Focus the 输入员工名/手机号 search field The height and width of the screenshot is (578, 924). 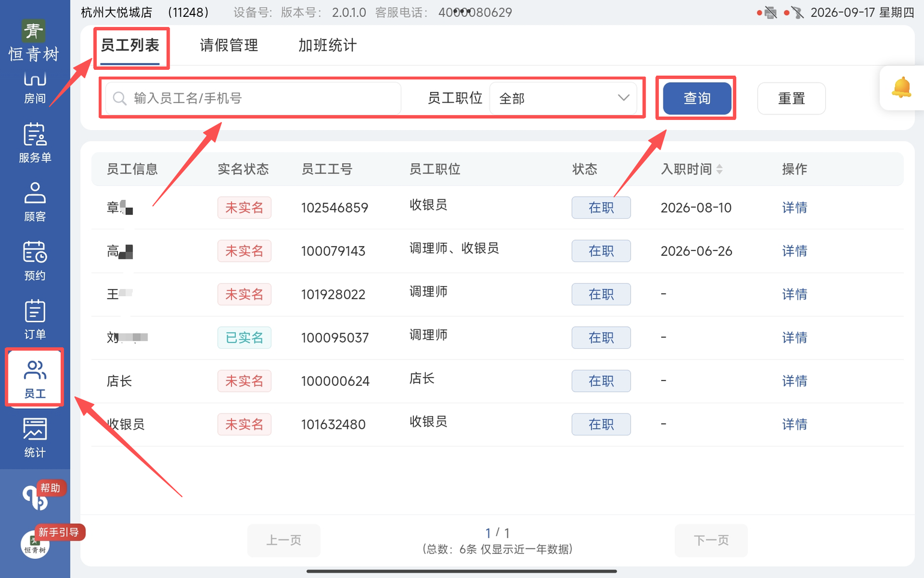coord(253,98)
